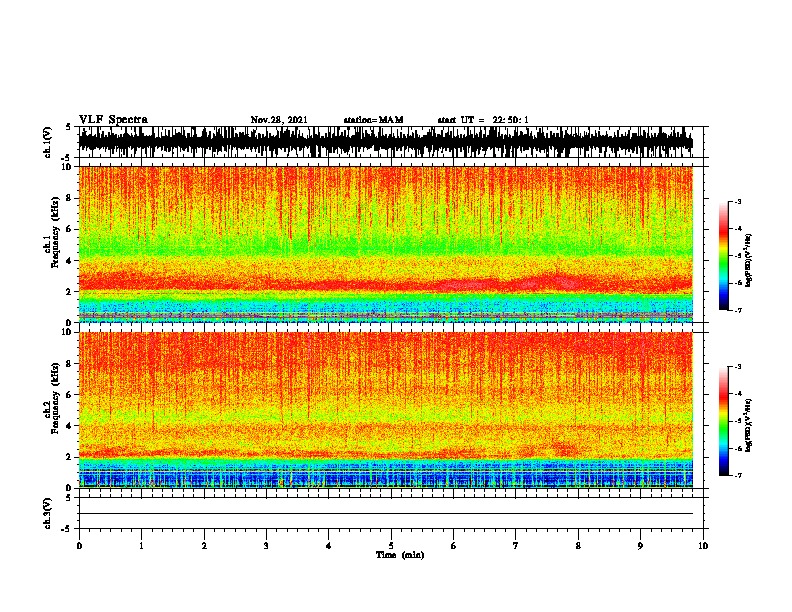Click the ch.2 colorbar log(PSD) unit label
Screen dimensions: 792x612
coord(749,425)
